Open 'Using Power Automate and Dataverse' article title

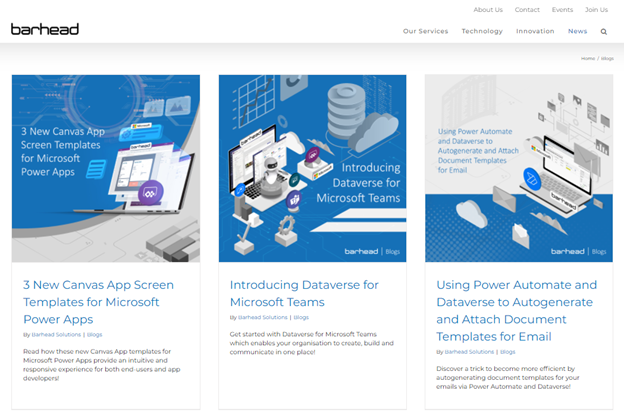pyautogui.click(x=517, y=311)
